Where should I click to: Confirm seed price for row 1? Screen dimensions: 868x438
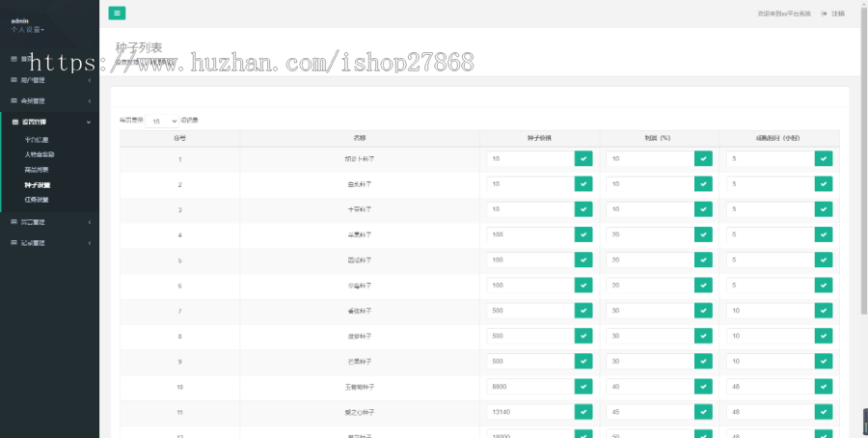[583, 158]
